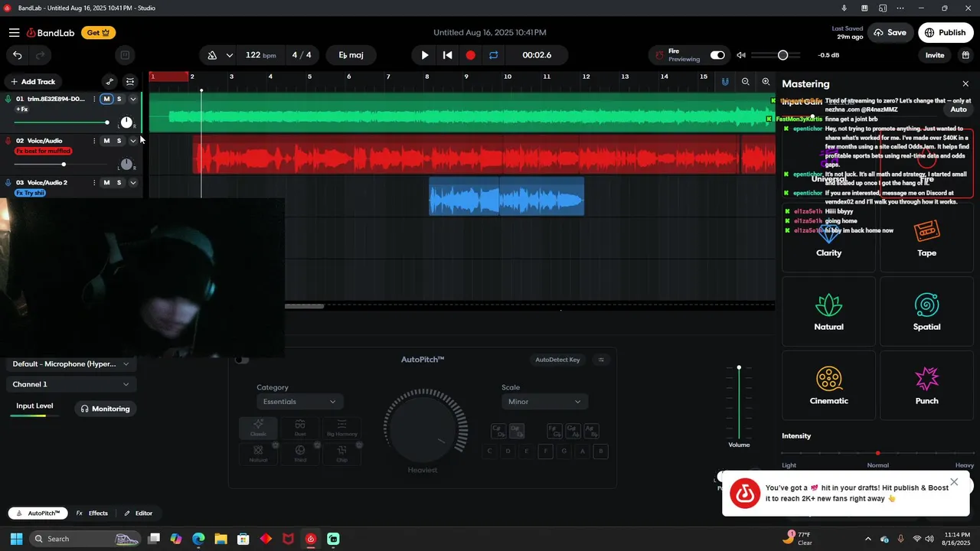This screenshot has width=980, height=551.
Task: Open the BandLab hamburger menu
Action: pos(14,33)
